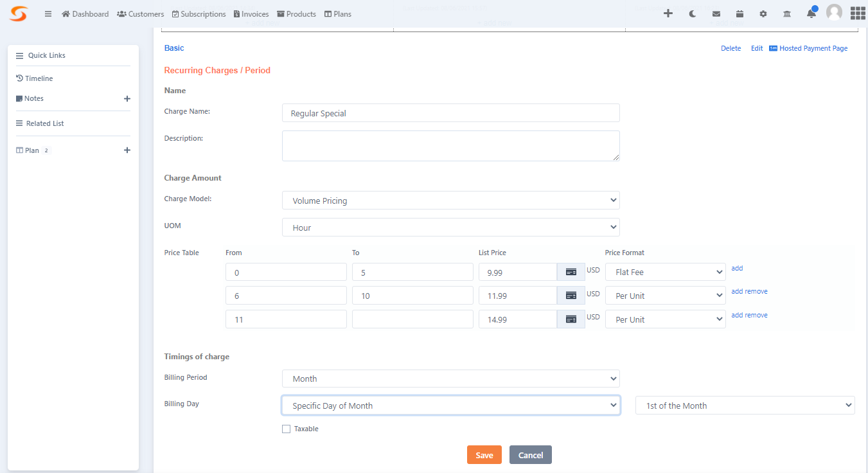868x473 pixels.
Task: Click the bank/institution icon in the header
Action: pyautogui.click(x=786, y=13)
